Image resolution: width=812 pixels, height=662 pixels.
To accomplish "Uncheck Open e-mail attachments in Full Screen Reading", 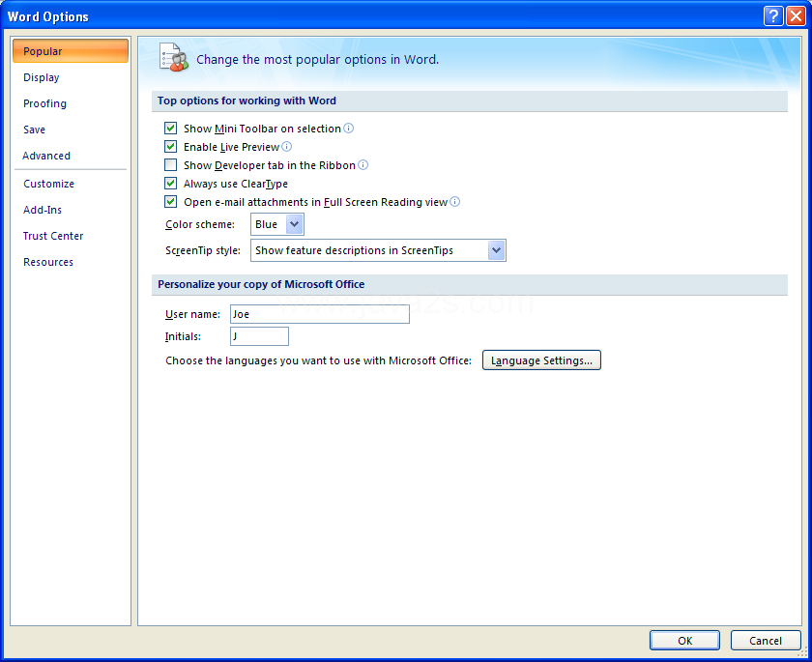I will pos(170,201).
